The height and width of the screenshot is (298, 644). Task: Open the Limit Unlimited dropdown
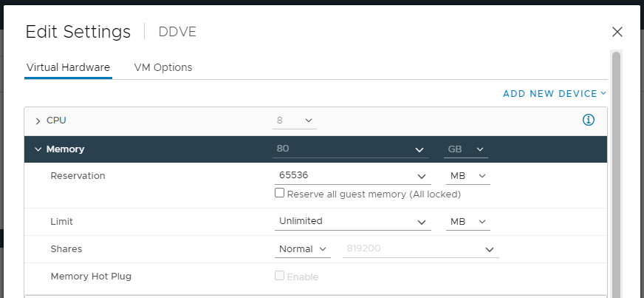[x=422, y=222]
